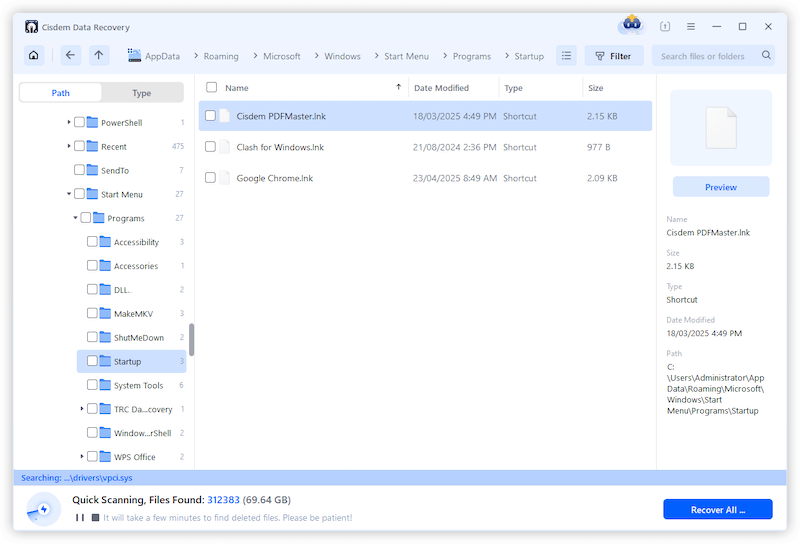This screenshot has width=800, height=544.
Task: Go to Microsoft in the breadcrumb
Action: click(x=282, y=56)
